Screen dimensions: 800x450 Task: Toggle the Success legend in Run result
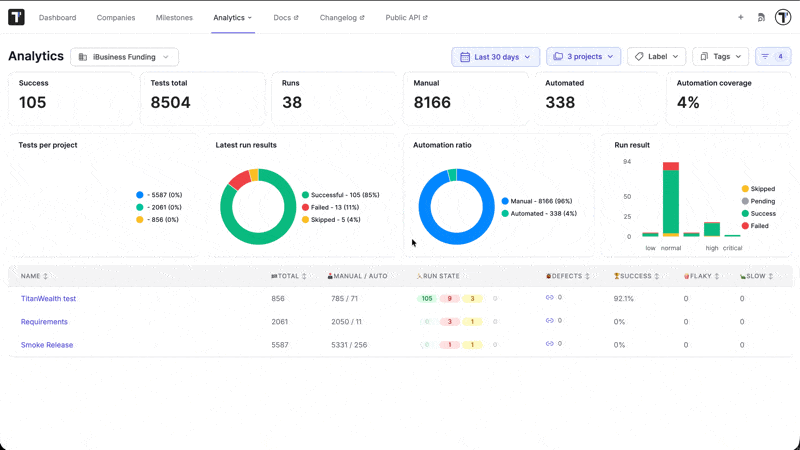(x=759, y=213)
